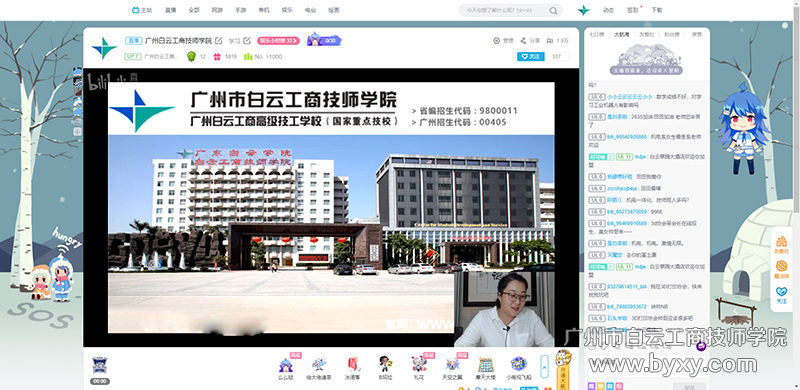Open the 动态 link in header
Image resolution: width=800 pixels, height=390 pixels.
608,10
